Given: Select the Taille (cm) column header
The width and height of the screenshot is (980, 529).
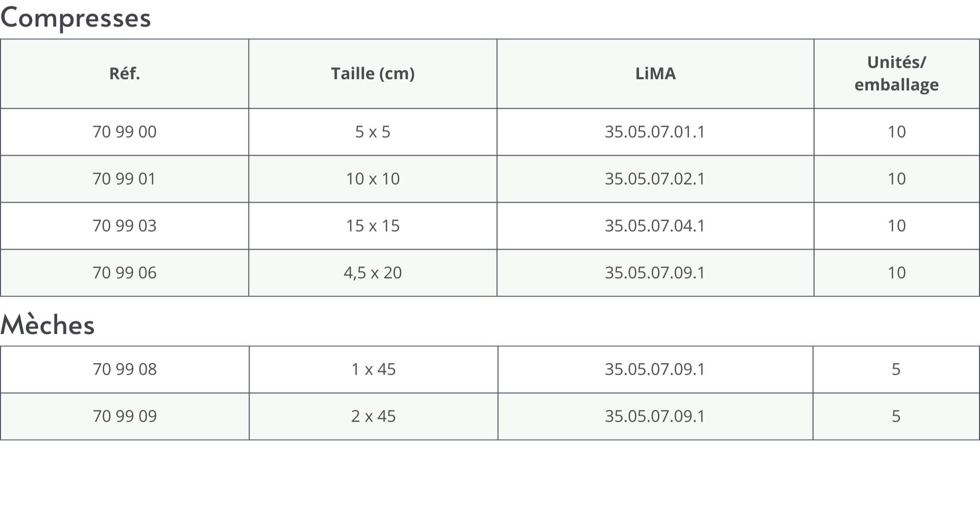Looking at the screenshot, I should pyautogui.click(x=373, y=74).
